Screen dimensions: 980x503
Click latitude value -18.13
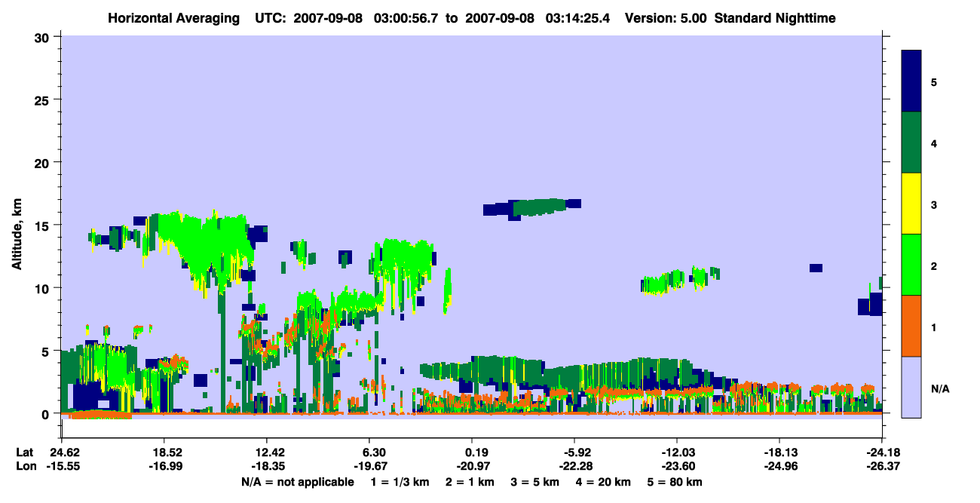(x=779, y=452)
